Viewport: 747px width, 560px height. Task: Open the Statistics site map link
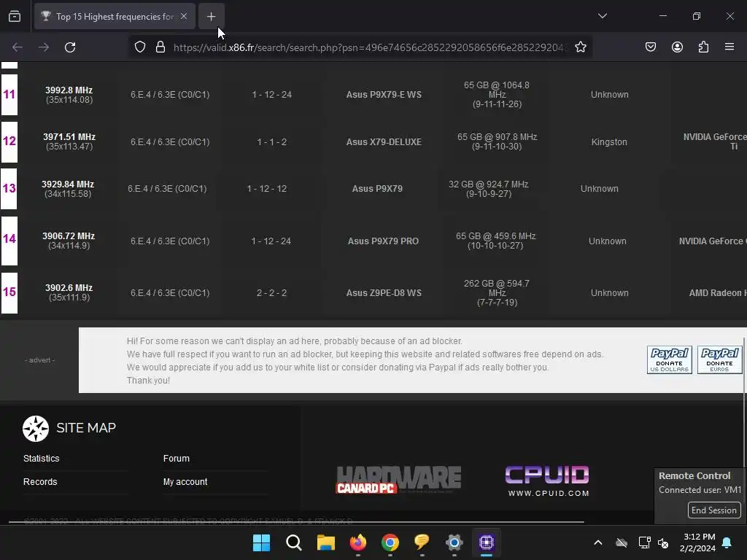click(42, 459)
